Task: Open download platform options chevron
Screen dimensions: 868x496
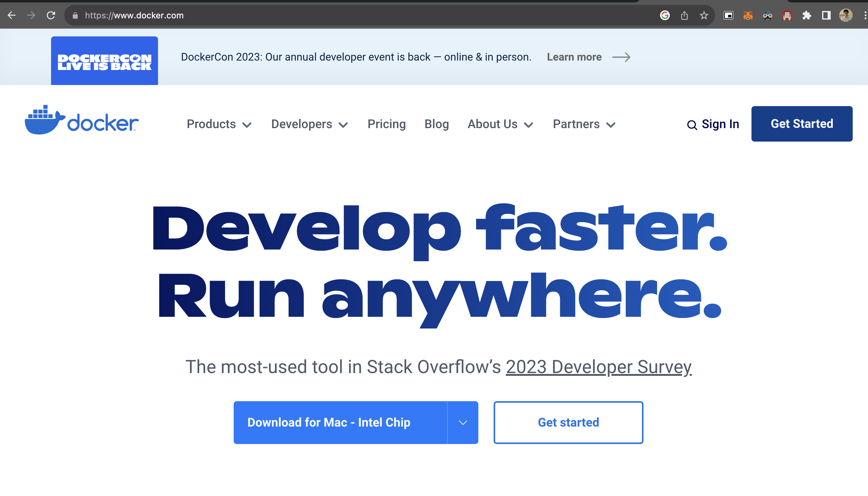Action: pos(463,422)
